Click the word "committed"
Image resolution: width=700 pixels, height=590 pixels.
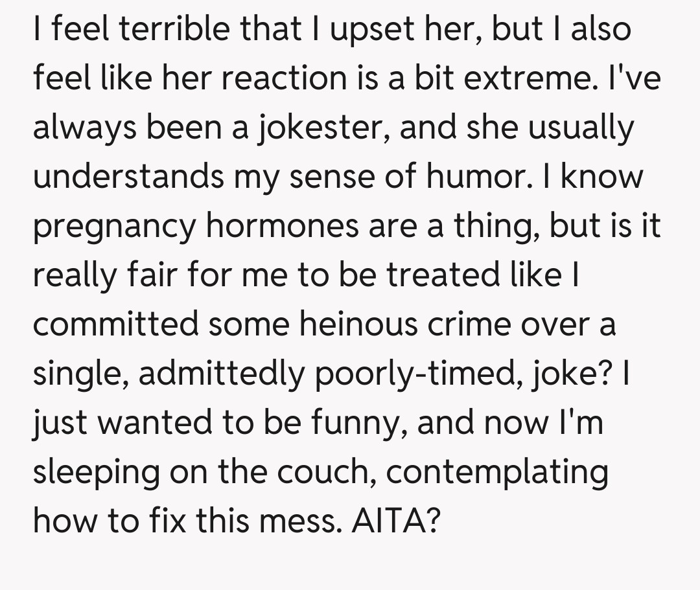[x=116, y=324]
